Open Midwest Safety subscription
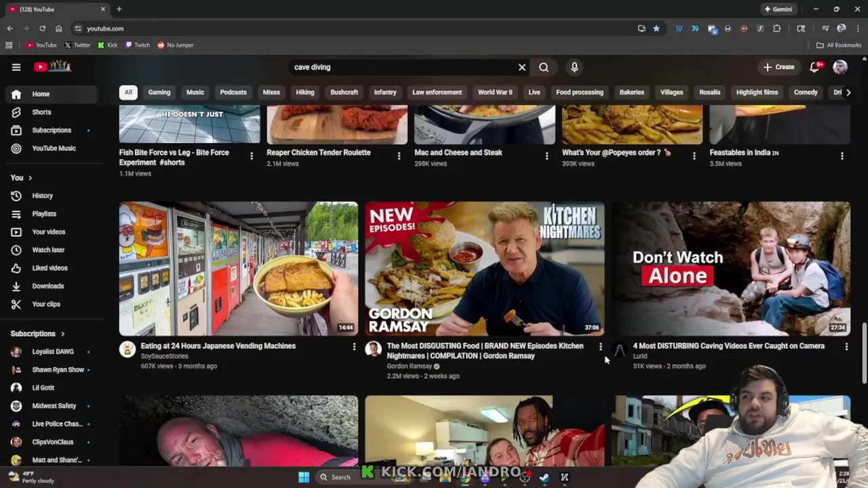868x488 pixels. pos(51,406)
